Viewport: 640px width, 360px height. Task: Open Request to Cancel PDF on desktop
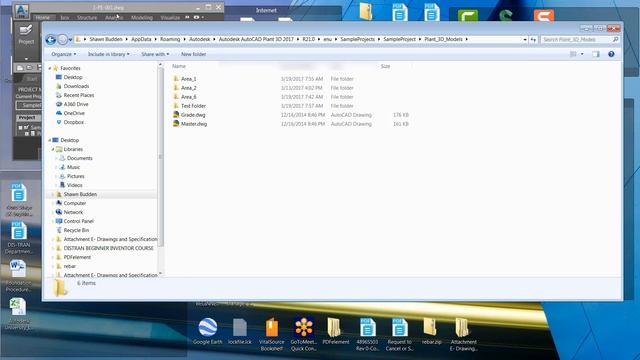[x=400, y=335]
